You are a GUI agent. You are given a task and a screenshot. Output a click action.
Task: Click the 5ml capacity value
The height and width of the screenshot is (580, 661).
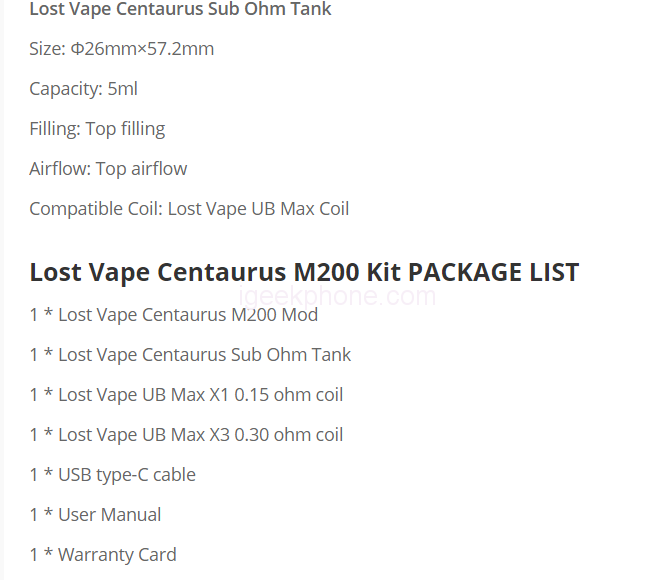click(x=122, y=89)
